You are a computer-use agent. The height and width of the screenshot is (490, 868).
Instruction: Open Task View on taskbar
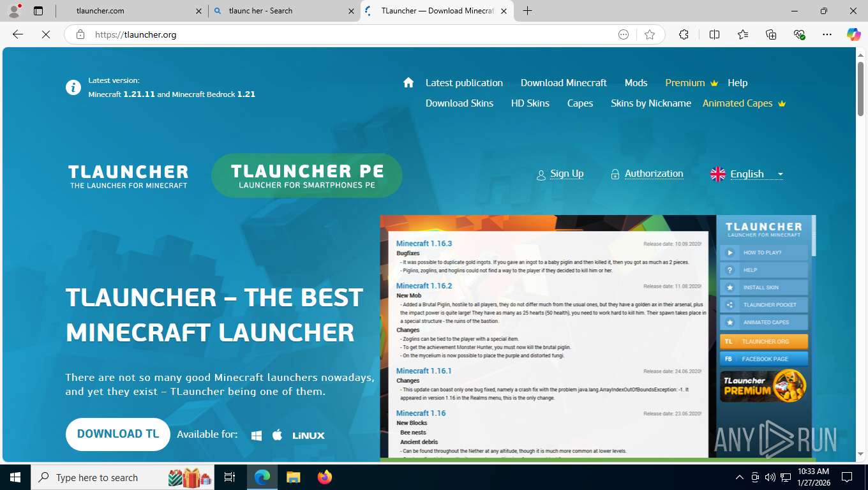pos(230,477)
